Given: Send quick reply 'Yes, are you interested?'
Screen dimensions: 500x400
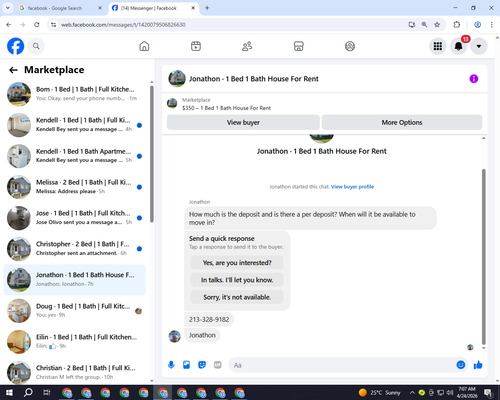Looking at the screenshot, I should click(x=237, y=263).
